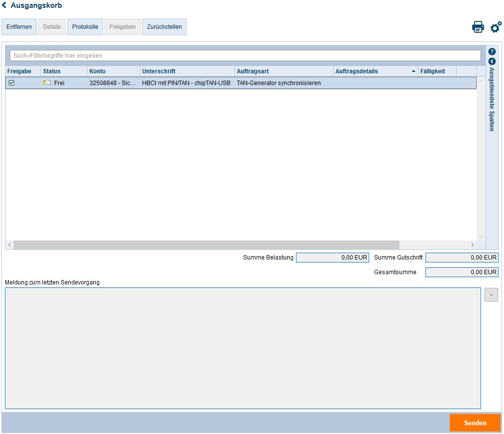Click the Details button
The image size is (504, 434).
(x=52, y=27)
